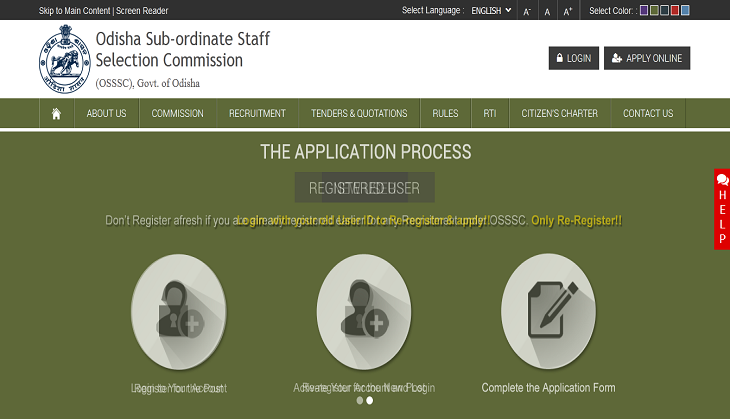
Task: Reset font size with normal A button
Action: click(x=548, y=11)
